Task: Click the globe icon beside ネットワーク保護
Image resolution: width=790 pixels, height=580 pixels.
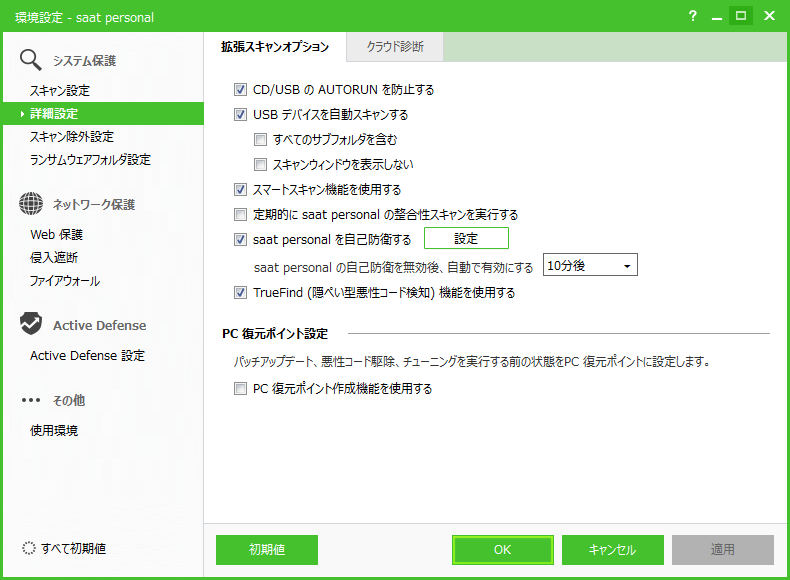Action: [x=31, y=204]
